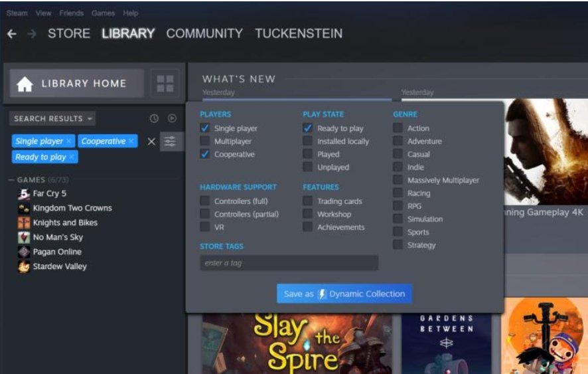Open the Tuckenstein profile tab
This screenshot has height=374, width=588.
tap(299, 33)
